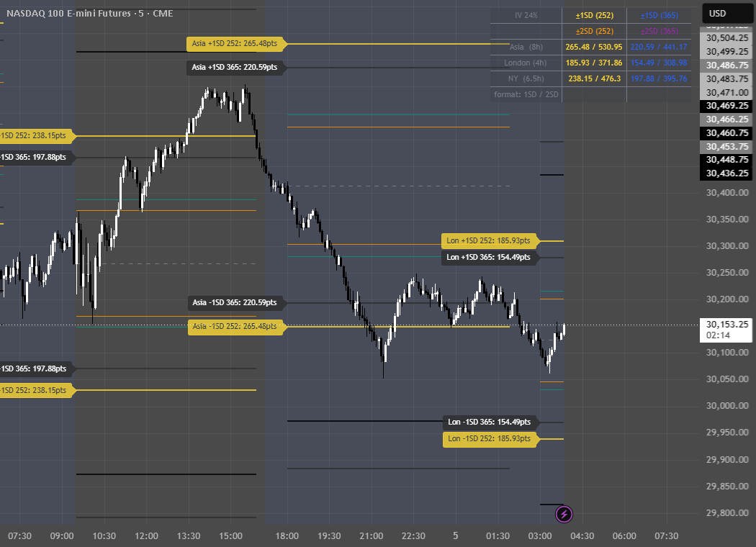Select the Lon -1SD 252: 185.93pts label
This screenshot has width=756, height=547.
pos(490,438)
